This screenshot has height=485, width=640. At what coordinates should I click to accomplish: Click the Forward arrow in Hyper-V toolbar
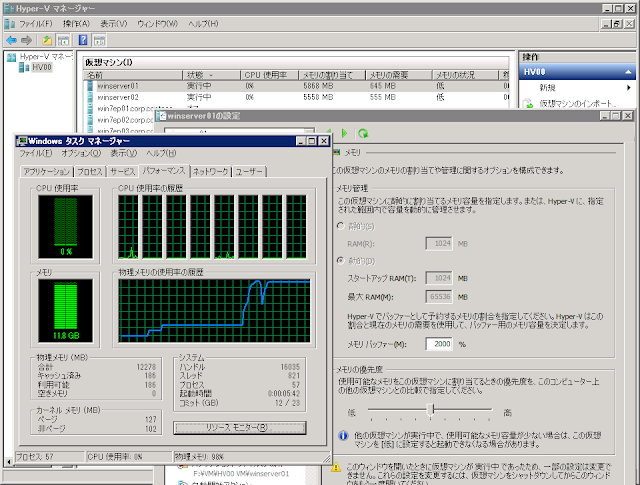[27, 40]
